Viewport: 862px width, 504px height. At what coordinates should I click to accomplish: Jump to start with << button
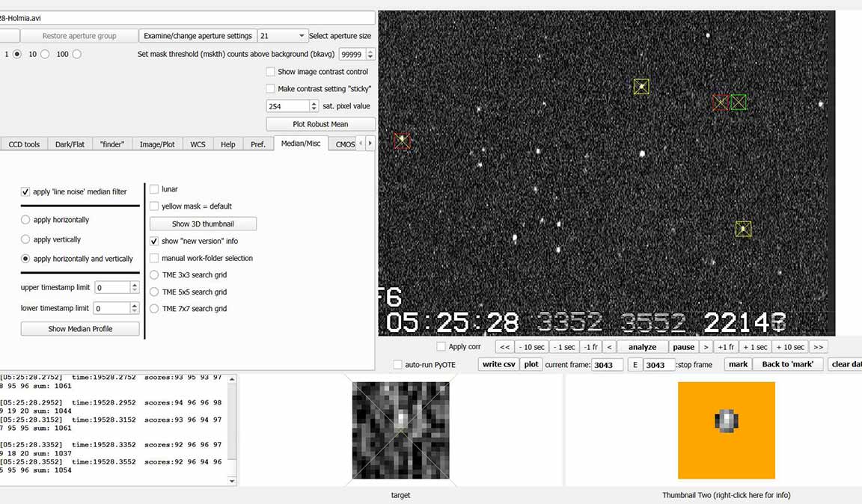tap(504, 347)
